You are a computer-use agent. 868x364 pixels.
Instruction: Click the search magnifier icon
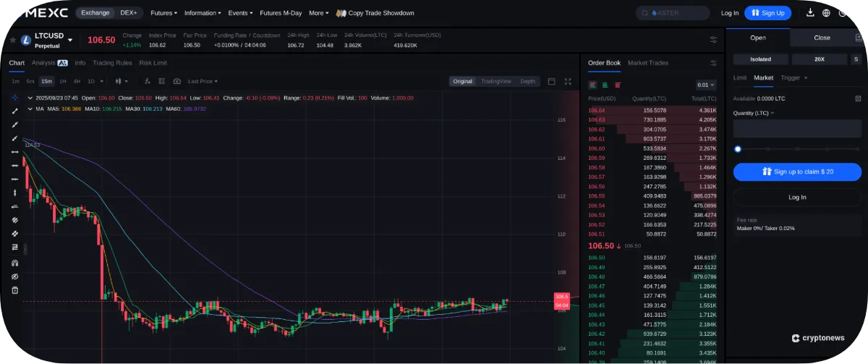click(645, 13)
